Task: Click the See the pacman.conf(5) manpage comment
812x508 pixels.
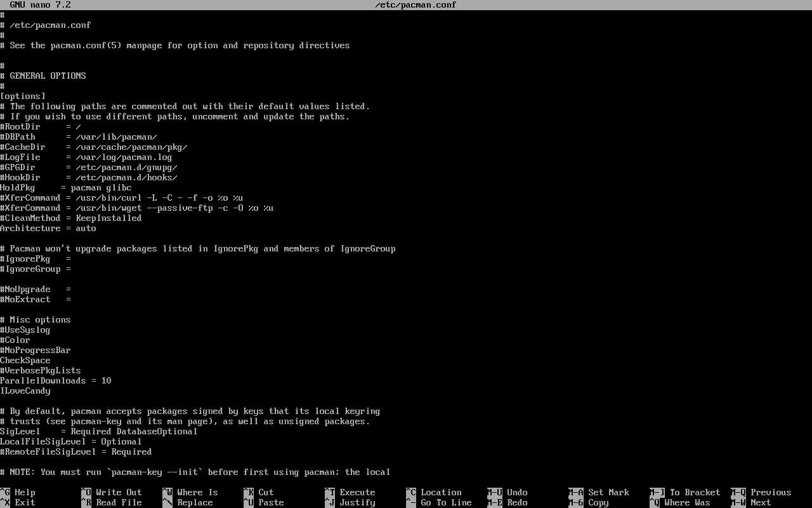Action: click(x=175, y=45)
